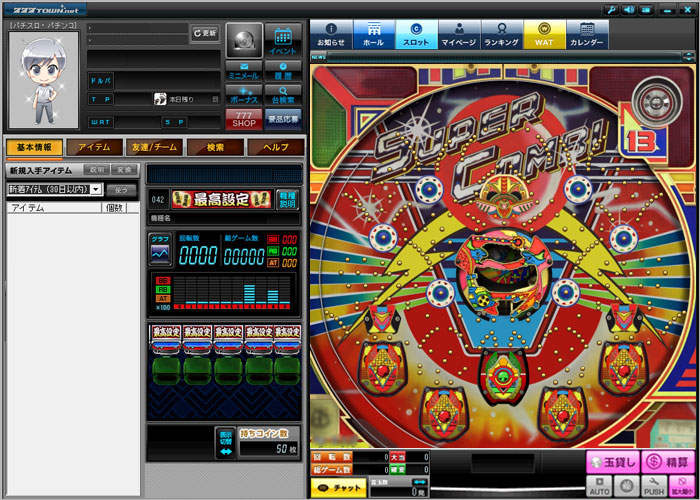Click the 更新 refresh button
This screenshot has width=700, height=500.
pyautogui.click(x=204, y=33)
